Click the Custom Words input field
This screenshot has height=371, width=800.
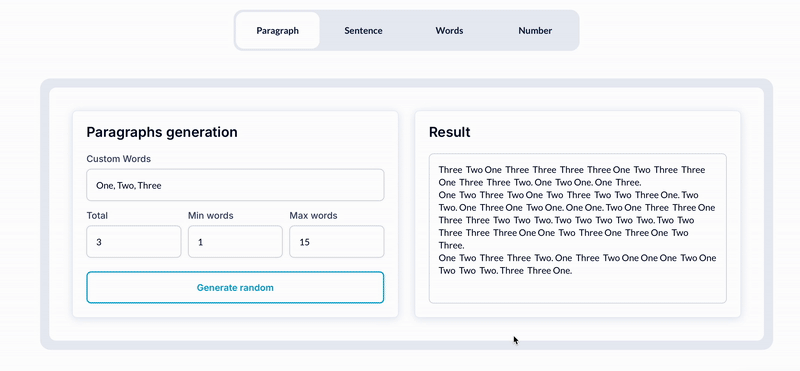pos(235,185)
